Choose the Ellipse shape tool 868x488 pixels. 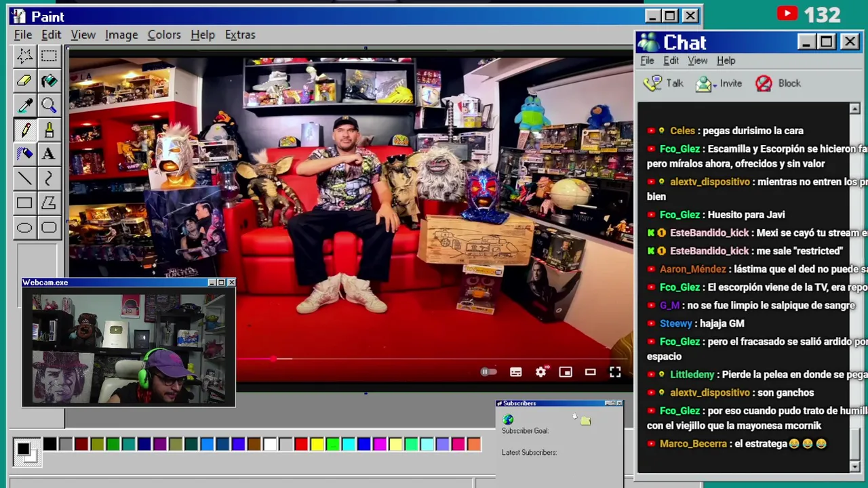point(24,227)
